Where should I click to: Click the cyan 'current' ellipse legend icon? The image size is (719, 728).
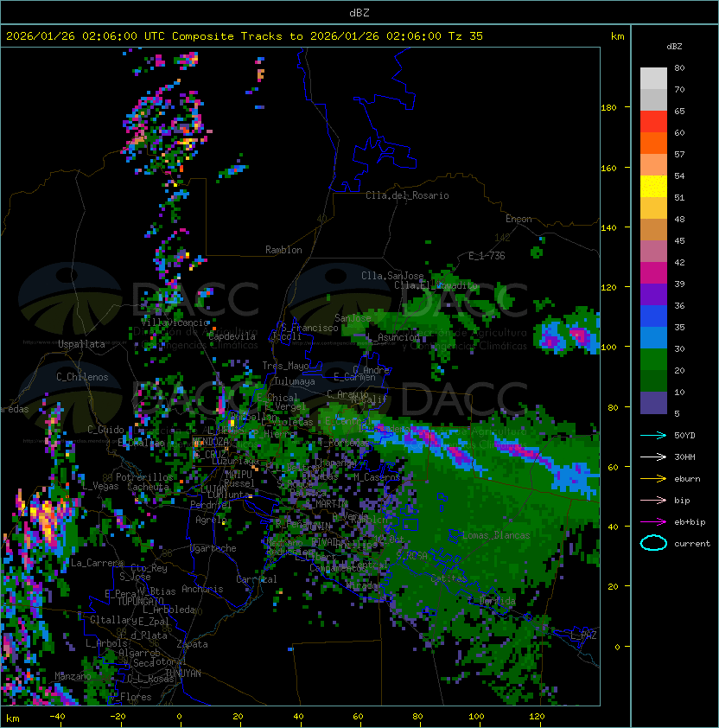click(653, 543)
